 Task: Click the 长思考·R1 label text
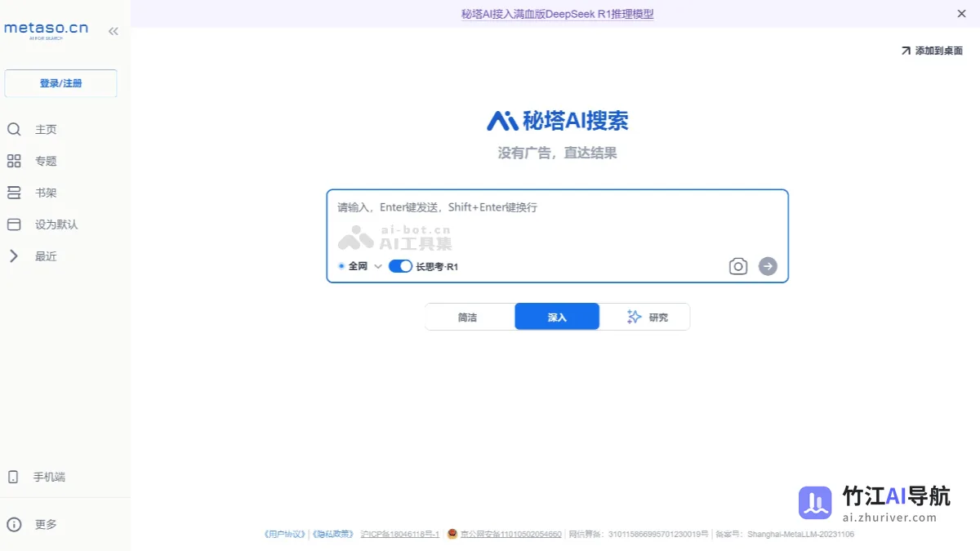click(x=438, y=266)
